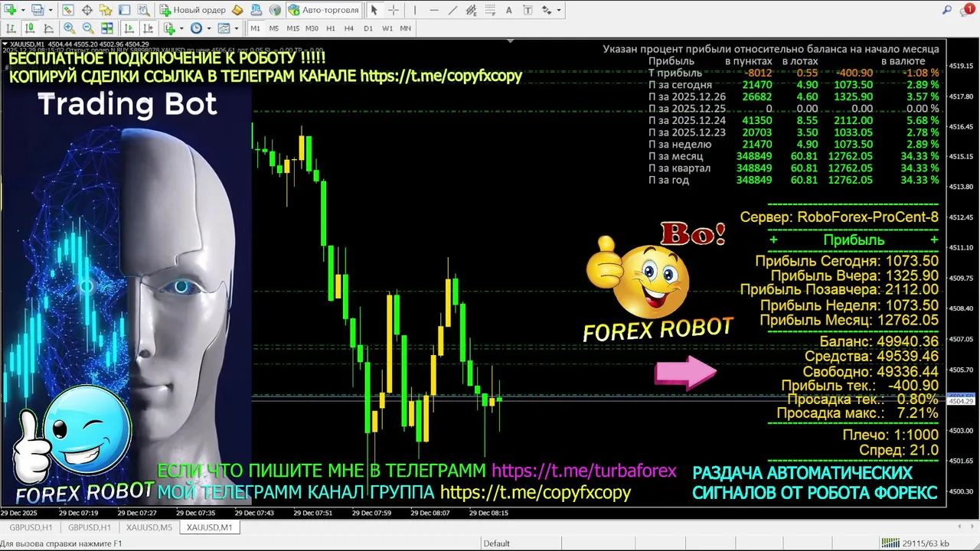The height and width of the screenshot is (551, 980).
Task: Zoom in on the chart
Action: click(69, 28)
